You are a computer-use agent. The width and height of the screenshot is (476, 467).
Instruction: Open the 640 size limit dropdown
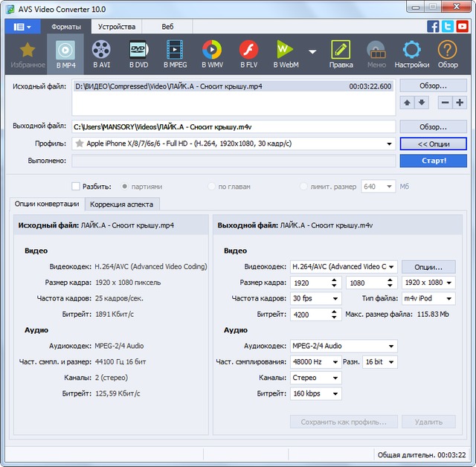pyautogui.click(x=378, y=187)
